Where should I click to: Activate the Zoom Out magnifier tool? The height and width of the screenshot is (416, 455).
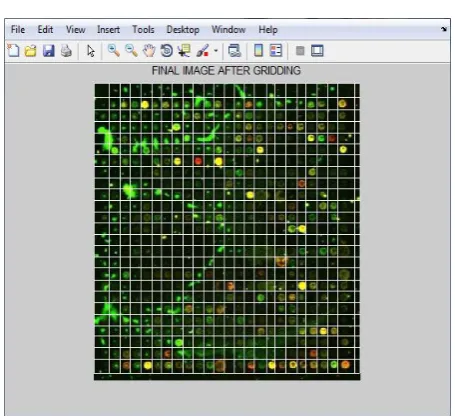131,51
